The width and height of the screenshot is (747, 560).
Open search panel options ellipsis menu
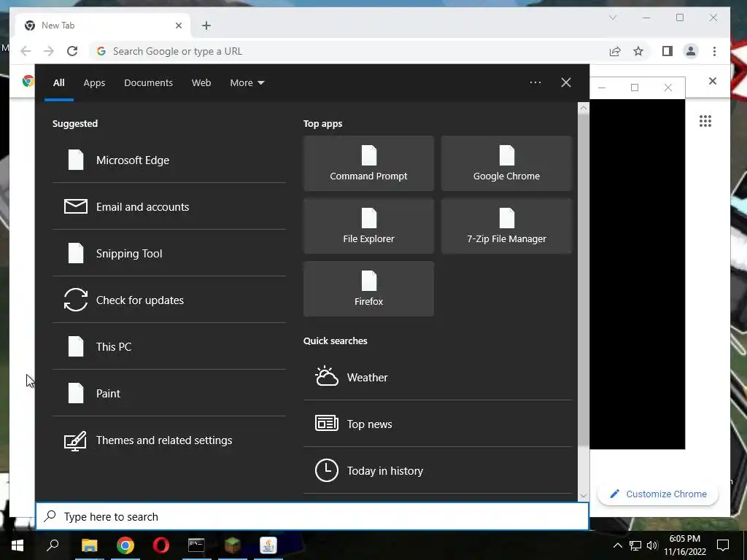[x=535, y=82]
